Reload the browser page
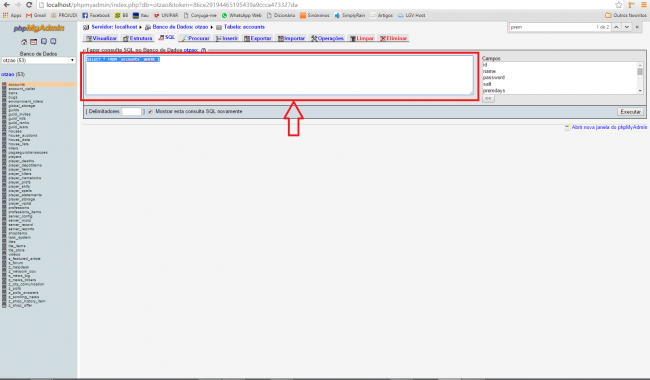 (29, 5)
